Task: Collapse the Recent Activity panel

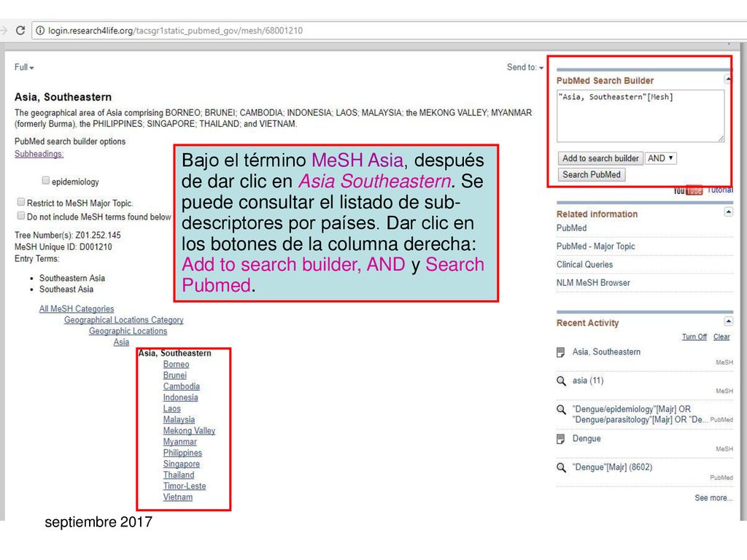Action: (729, 321)
